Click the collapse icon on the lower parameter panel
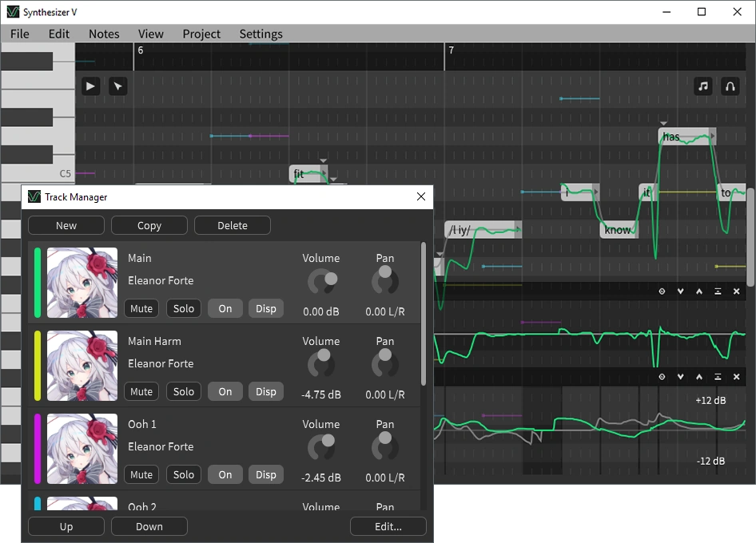This screenshot has width=756, height=543. [x=718, y=376]
